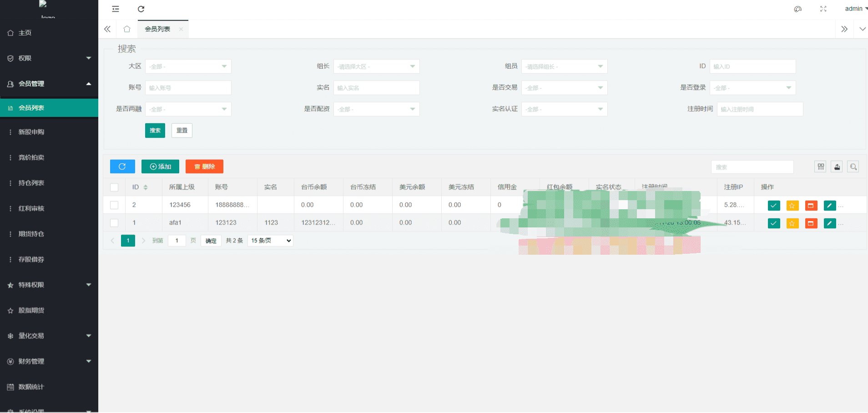
Task: Click the pencil edit icon for row afa1
Action: pyautogui.click(x=830, y=223)
